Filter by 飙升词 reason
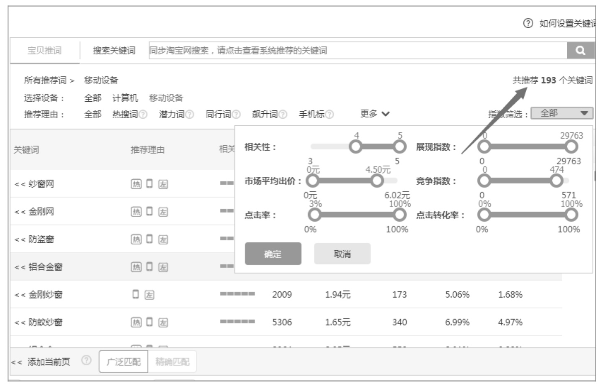The width and height of the screenshot is (602, 388). tap(265, 114)
